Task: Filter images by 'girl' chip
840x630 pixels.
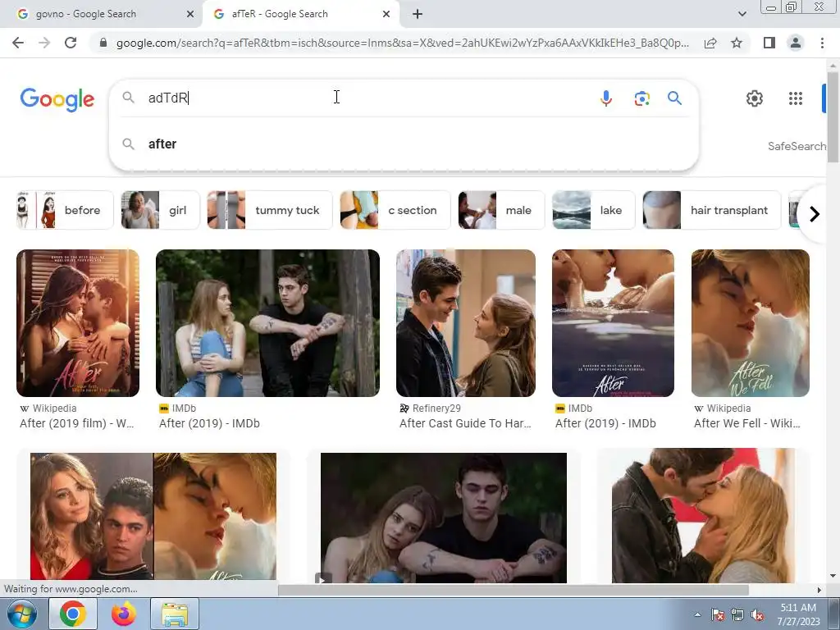Action: 161,210
